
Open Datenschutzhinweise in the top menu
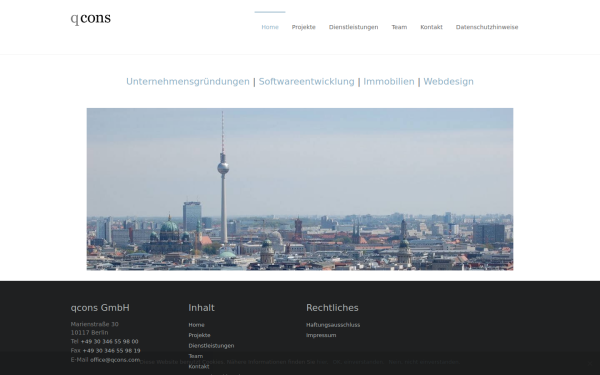tap(487, 27)
